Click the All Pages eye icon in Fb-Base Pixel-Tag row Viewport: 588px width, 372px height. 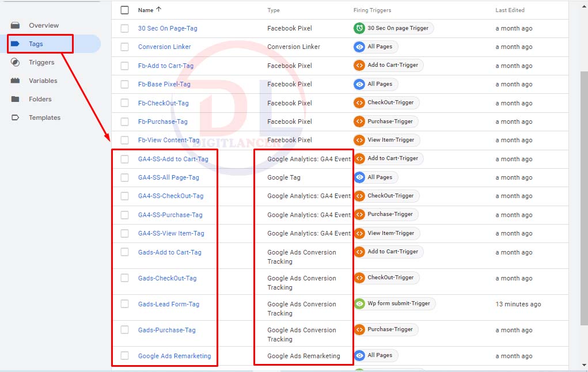[x=359, y=85]
